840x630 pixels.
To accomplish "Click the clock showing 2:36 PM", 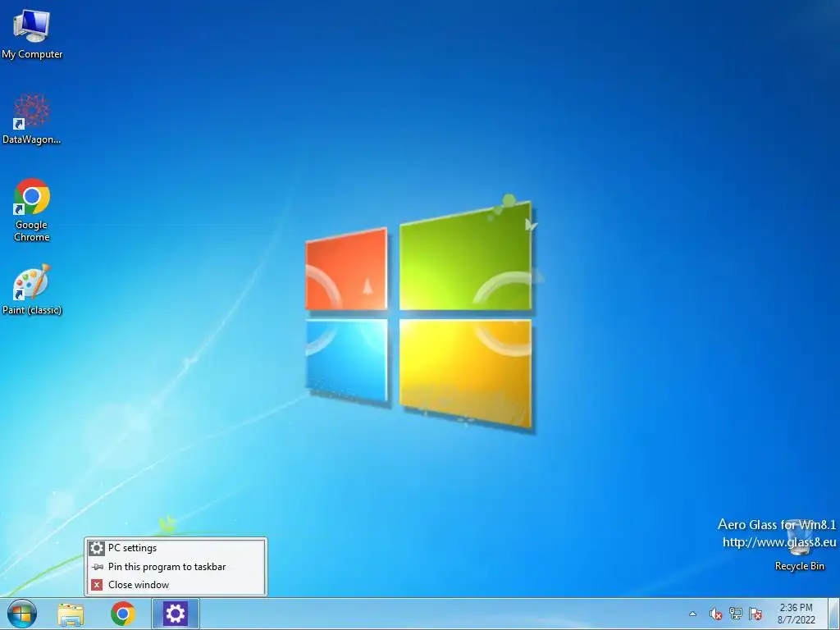I will (x=797, y=614).
